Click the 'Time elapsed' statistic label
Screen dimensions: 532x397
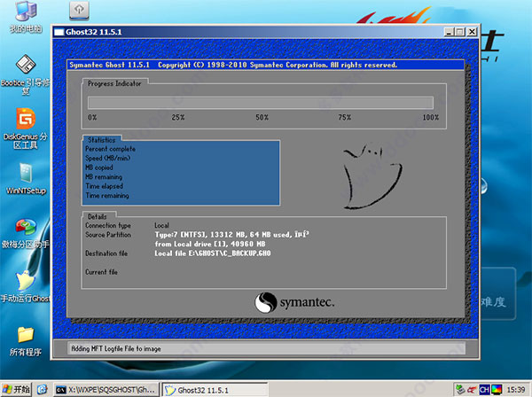(x=104, y=186)
